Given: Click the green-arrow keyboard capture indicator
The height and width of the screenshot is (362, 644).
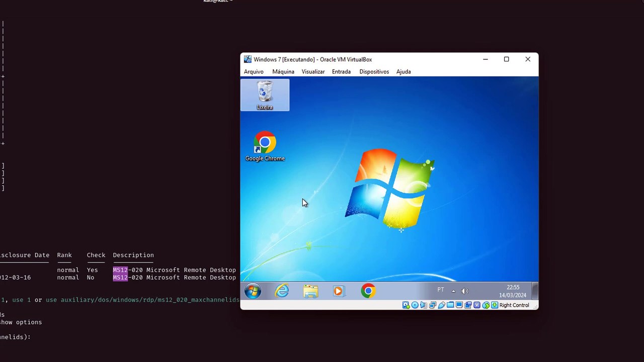Looking at the screenshot, I should [x=495, y=305].
